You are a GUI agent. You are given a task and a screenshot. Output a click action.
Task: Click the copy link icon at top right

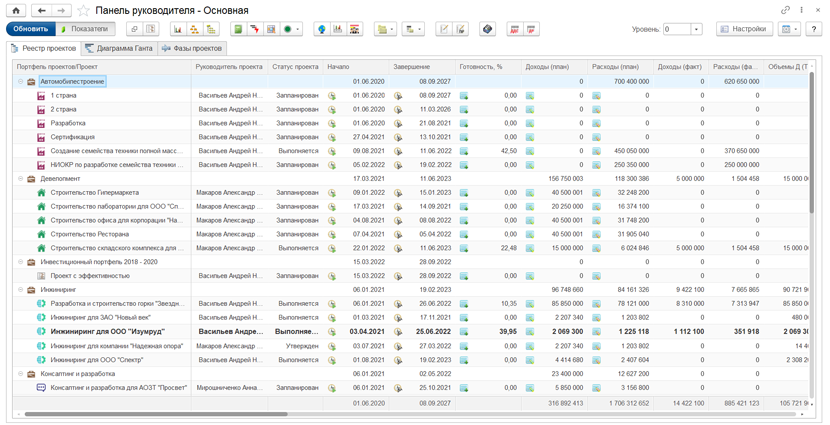[x=785, y=11]
